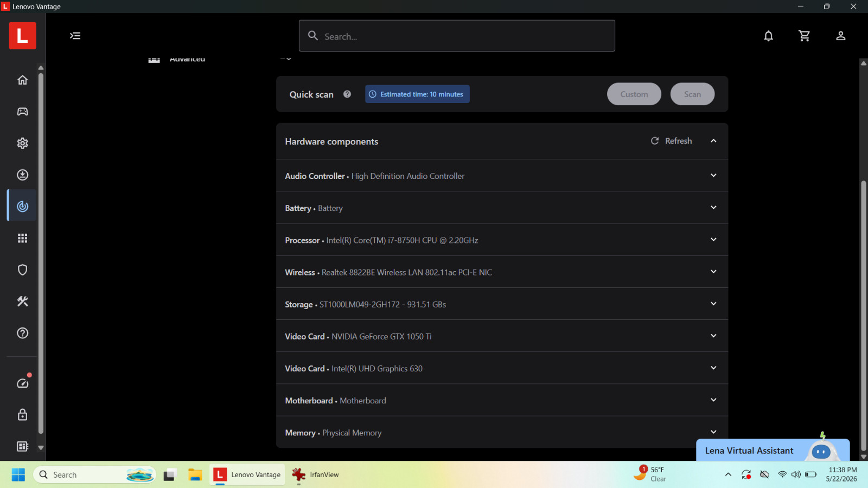Click the battery status tray icon
The width and height of the screenshot is (868, 488).
[x=810, y=474]
